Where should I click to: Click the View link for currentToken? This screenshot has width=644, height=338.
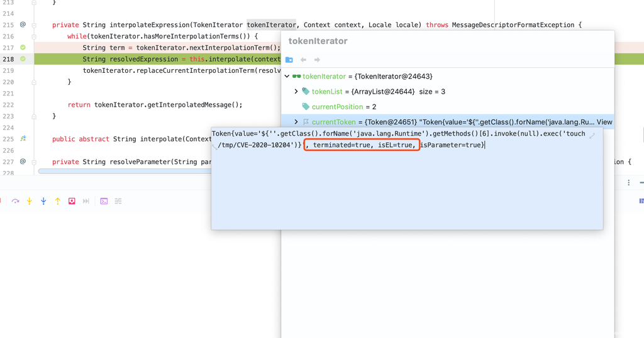[x=604, y=122]
